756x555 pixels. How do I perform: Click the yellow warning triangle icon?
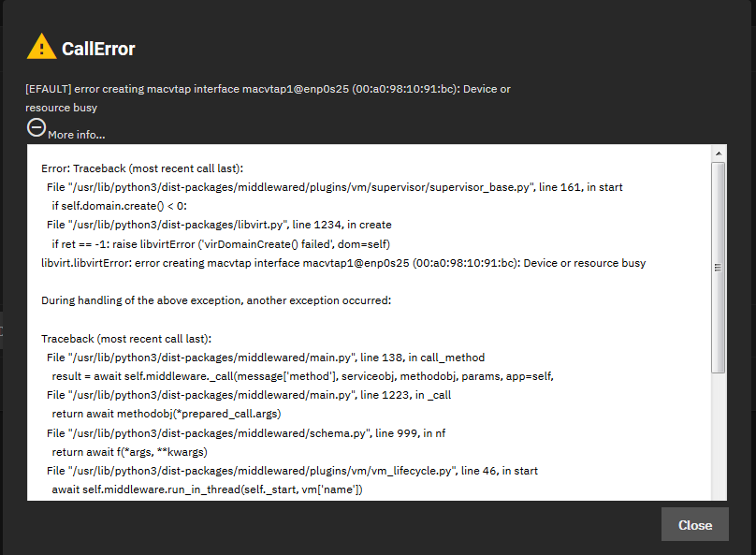[41, 47]
